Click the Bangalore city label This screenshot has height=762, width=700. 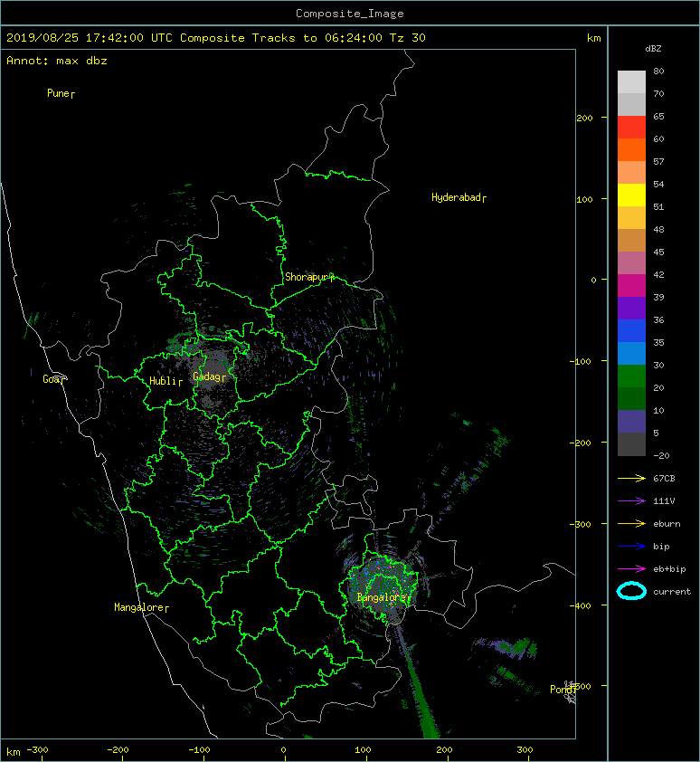coord(382,597)
